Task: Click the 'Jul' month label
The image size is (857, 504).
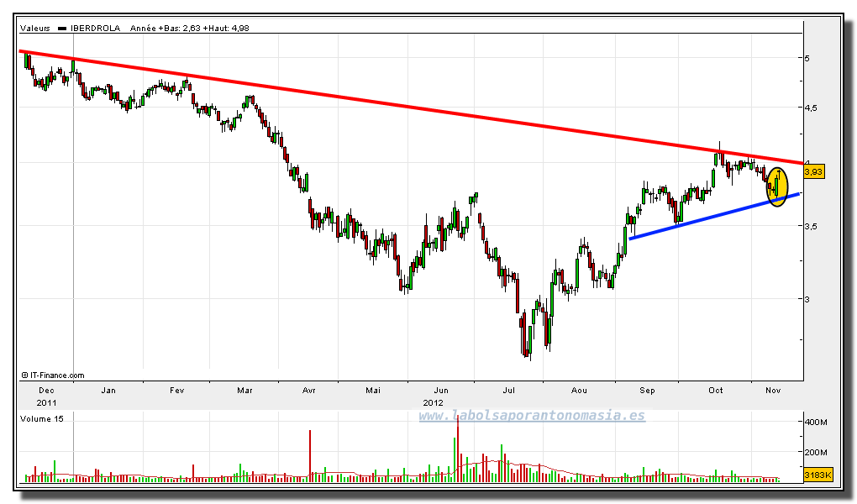Action: pos(509,391)
